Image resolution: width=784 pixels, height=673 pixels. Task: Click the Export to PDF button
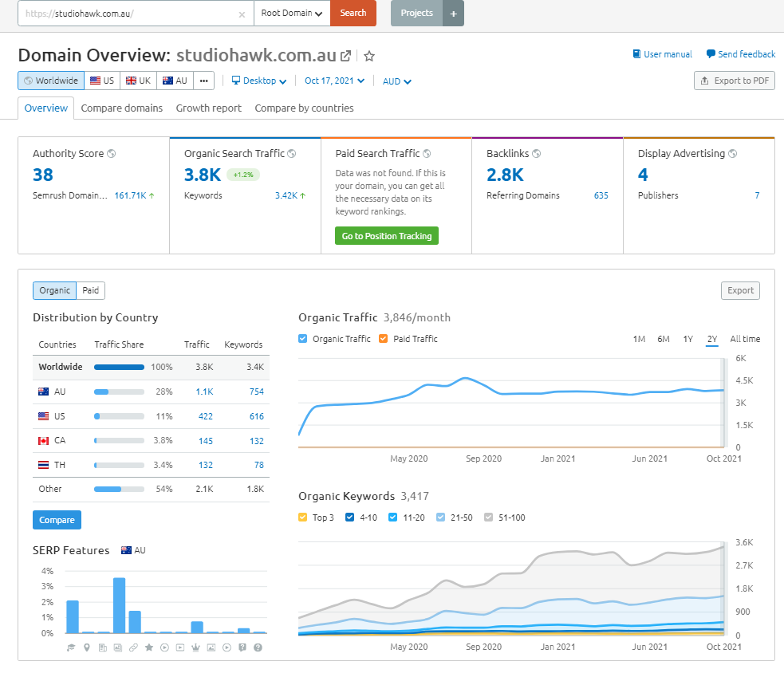click(735, 81)
